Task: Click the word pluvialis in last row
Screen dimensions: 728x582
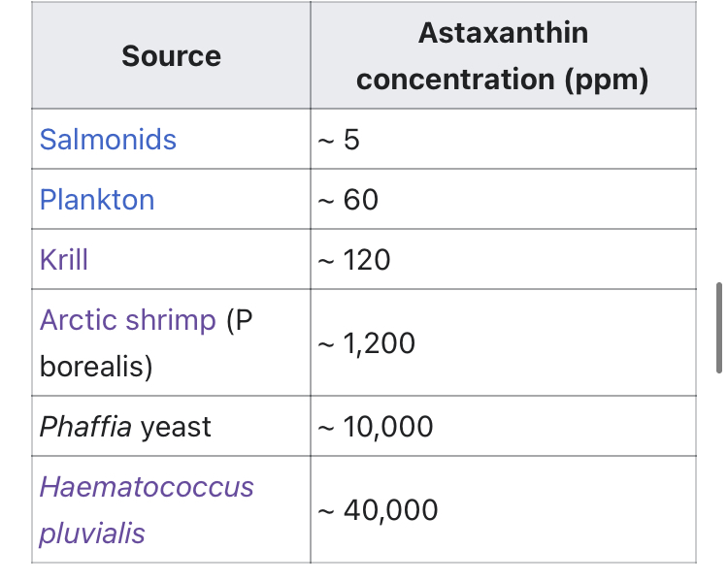Action: [x=92, y=533]
